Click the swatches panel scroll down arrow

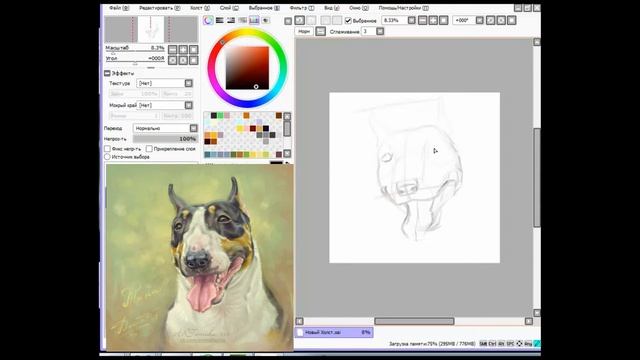click(287, 153)
